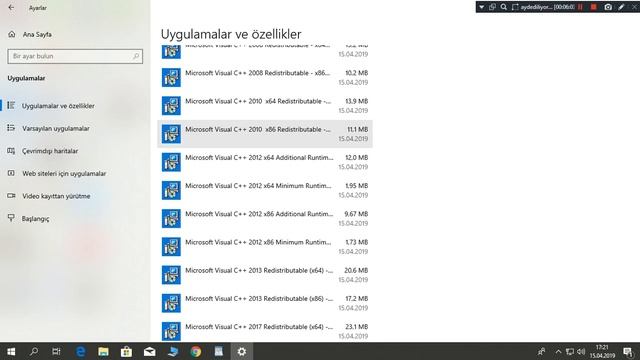Open the notification center
Viewport: 640px width, 360px height.
pos(628,351)
